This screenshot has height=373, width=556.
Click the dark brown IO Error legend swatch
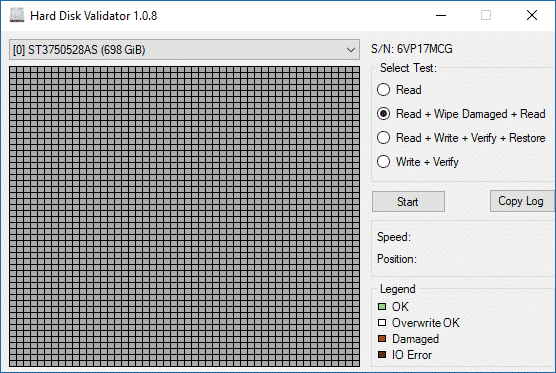click(382, 355)
